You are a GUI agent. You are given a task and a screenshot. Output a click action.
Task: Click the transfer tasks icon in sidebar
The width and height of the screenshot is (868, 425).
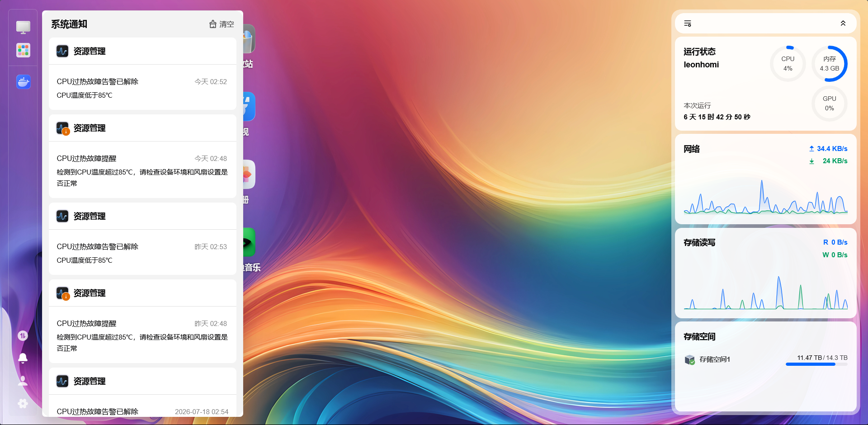pos(23,335)
